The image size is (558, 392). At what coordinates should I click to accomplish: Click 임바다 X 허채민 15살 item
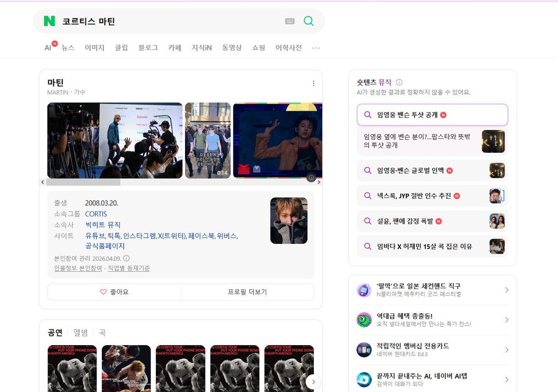[x=432, y=246]
